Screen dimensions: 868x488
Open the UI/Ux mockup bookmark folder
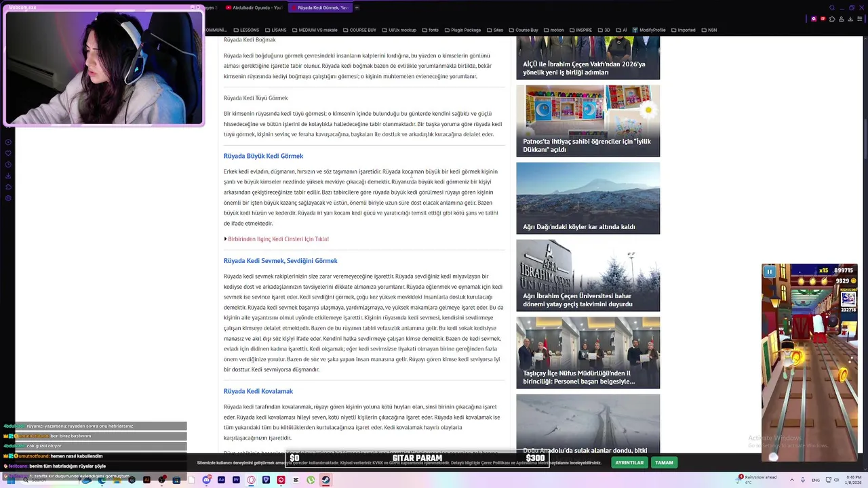[399, 30]
